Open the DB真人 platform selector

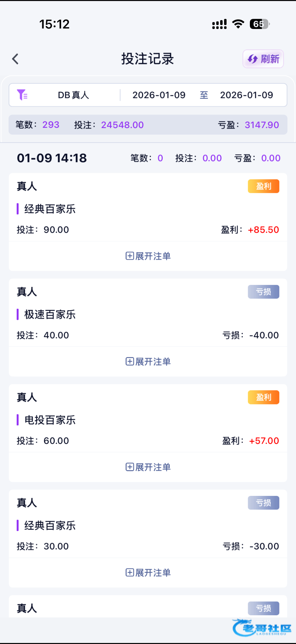73,95
